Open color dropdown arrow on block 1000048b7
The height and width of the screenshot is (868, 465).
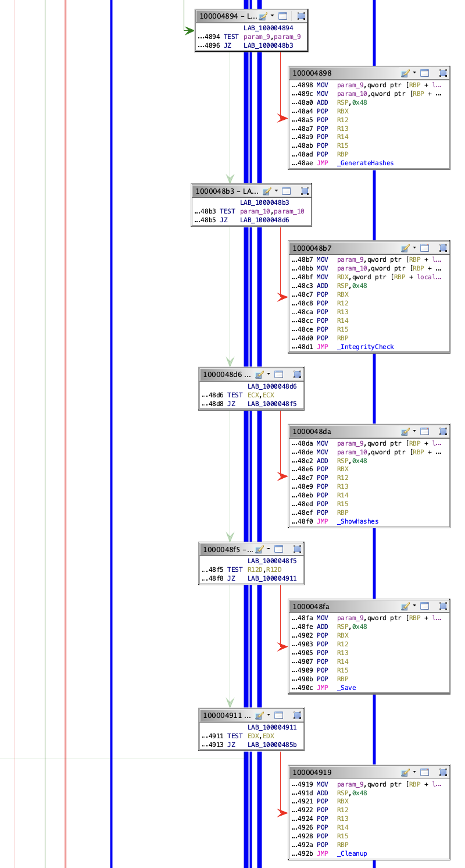pyautogui.click(x=414, y=248)
